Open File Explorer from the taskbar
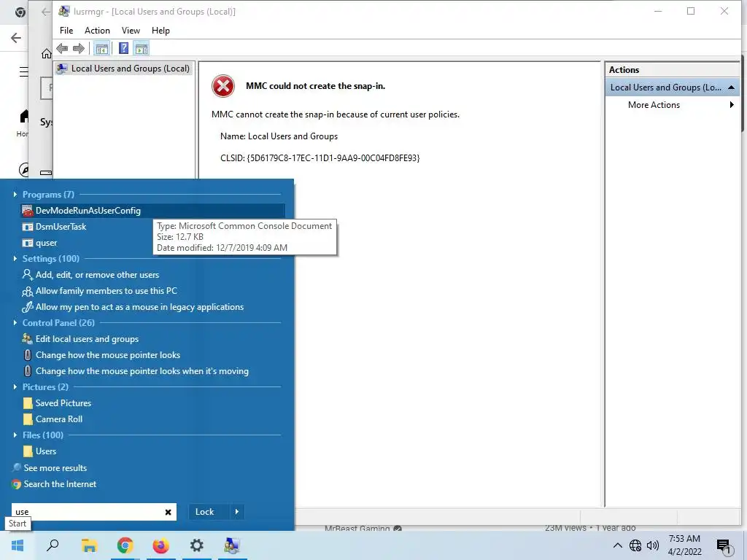 (x=89, y=545)
